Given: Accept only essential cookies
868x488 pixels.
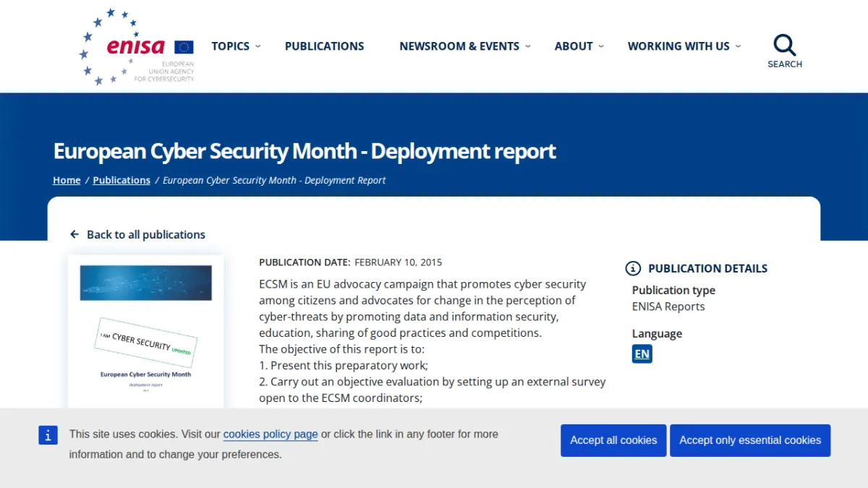Looking at the screenshot, I should pyautogui.click(x=750, y=440).
